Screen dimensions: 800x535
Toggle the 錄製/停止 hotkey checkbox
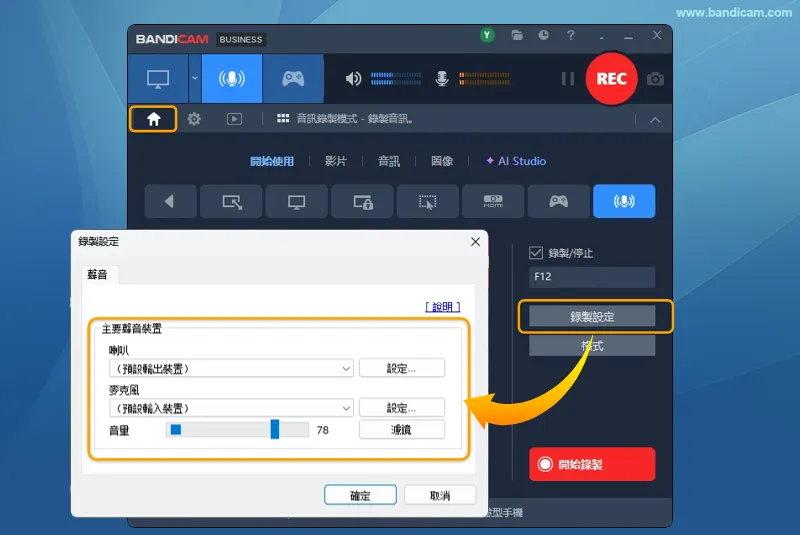(536, 253)
